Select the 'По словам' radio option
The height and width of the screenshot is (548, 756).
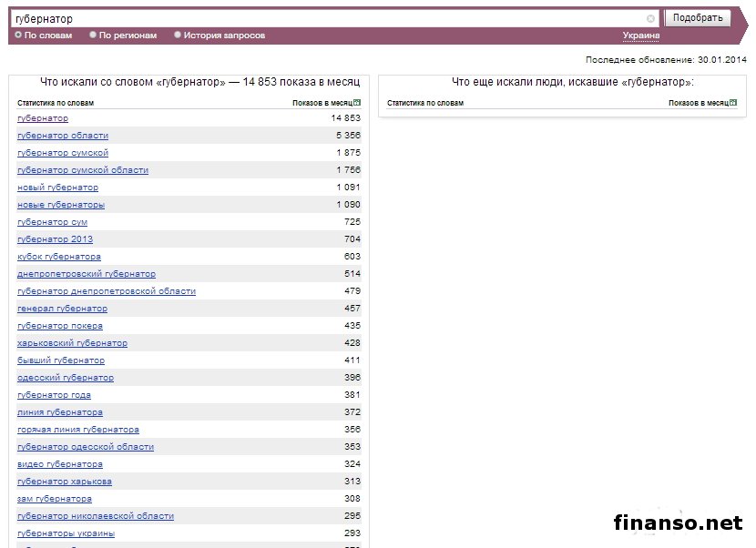[18, 36]
